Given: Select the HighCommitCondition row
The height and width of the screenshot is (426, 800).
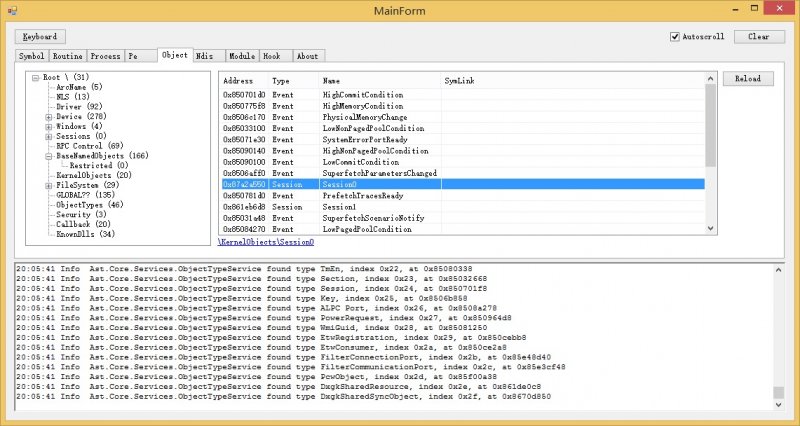Looking at the screenshot, I should pos(462,95).
